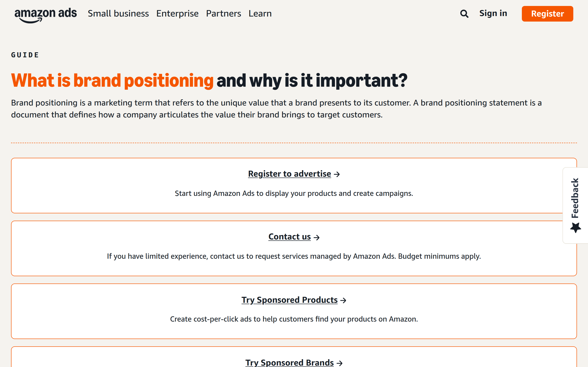Open the vertical Feedback side tab
588x367 pixels.
pos(575,205)
